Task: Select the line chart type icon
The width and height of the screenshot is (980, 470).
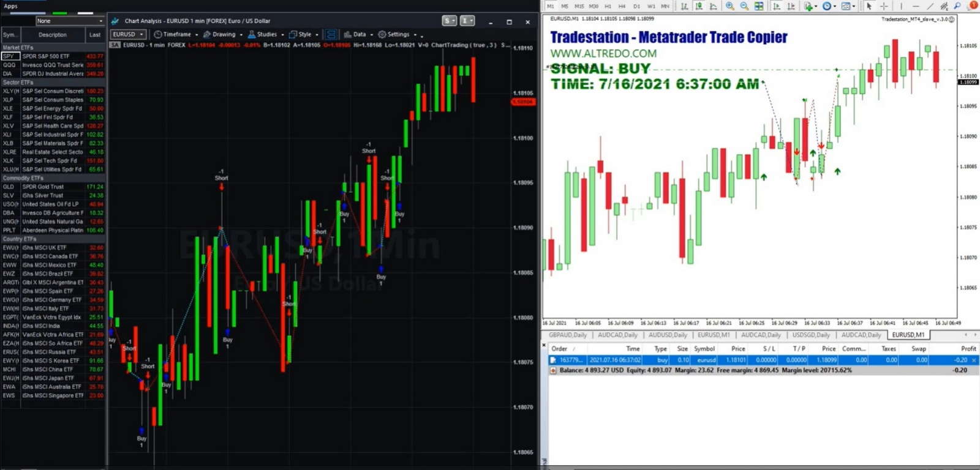Action: 713,6
